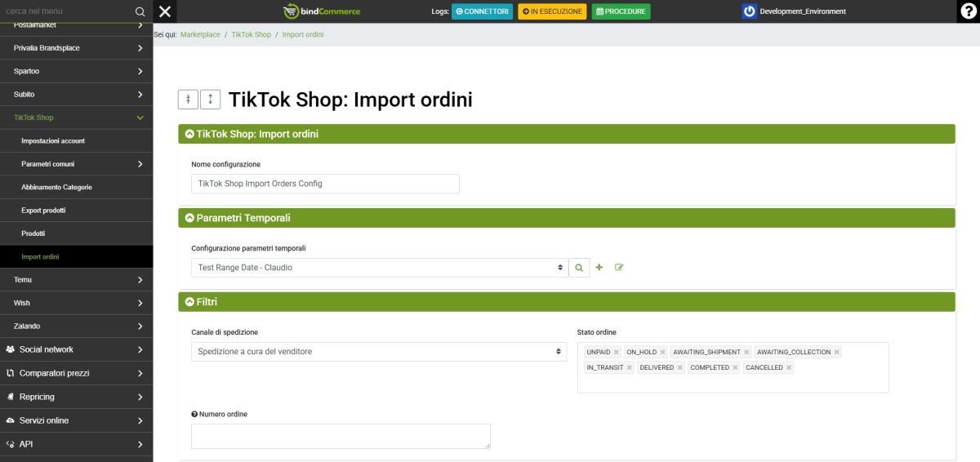Collapse the Parametri Temporali section
The image size is (980, 462).
tap(567, 218)
